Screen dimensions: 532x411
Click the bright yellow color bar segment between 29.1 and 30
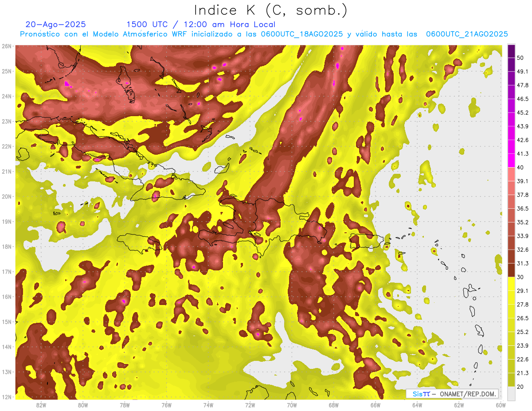tap(511, 284)
